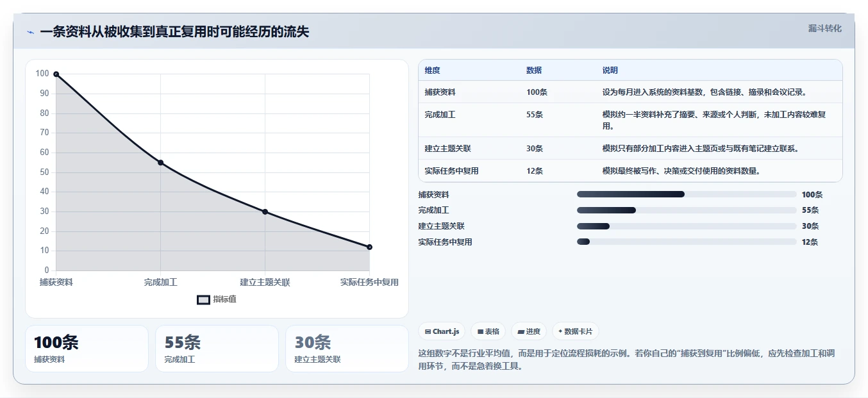This screenshot has width=868, height=398.
Task: Click the 建立主题关联 label on the chart x-axis
Action: [265, 282]
